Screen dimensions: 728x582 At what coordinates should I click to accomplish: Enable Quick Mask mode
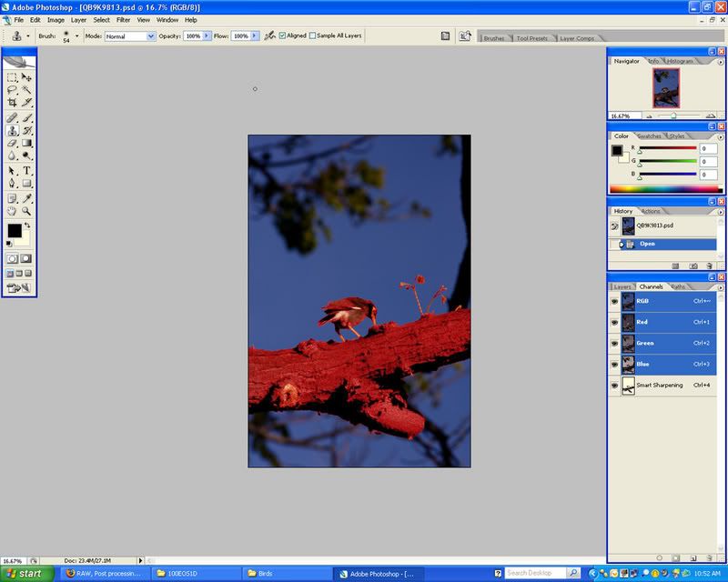coord(26,257)
